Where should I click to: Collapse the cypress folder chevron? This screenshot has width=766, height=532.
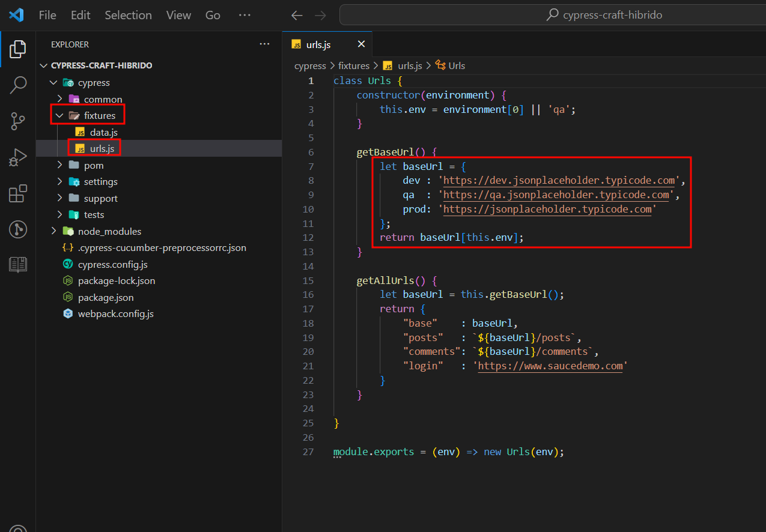click(x=55, y=83)
